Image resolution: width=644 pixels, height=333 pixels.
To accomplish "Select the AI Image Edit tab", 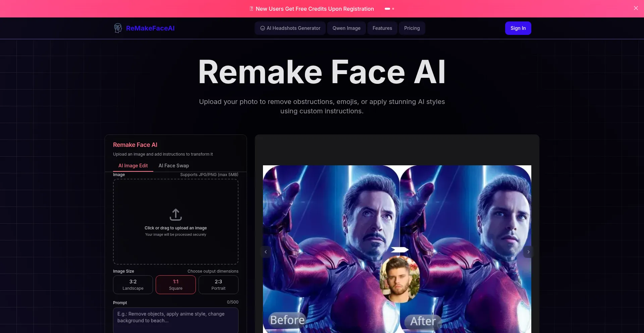I will click(133, 166).
